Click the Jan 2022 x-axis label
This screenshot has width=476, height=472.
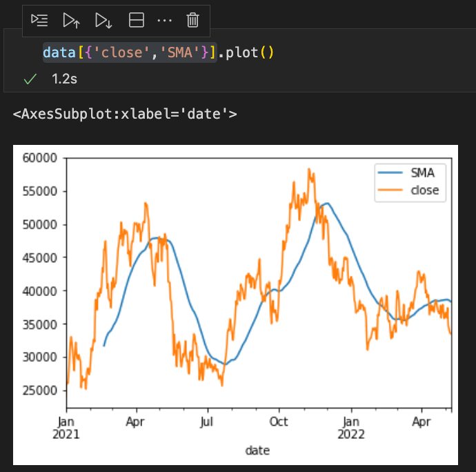pos(351,428)
